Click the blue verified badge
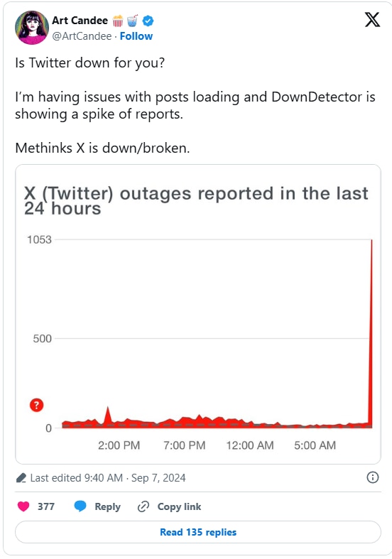 148,21
